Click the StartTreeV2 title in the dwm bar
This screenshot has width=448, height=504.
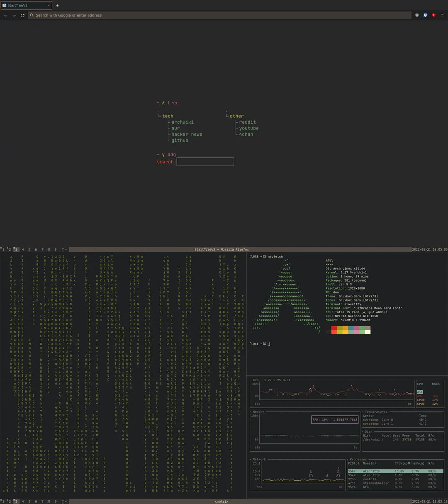point(222,249)
